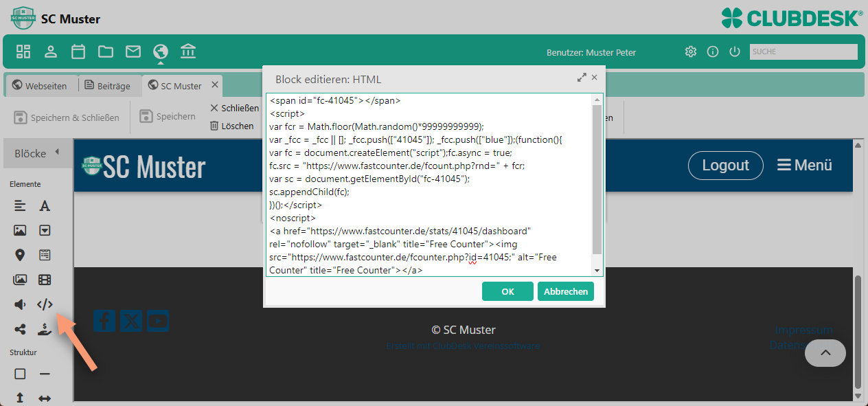Open the contacts person icon
This screenshot has height=406, width=868.
(51, 52)
